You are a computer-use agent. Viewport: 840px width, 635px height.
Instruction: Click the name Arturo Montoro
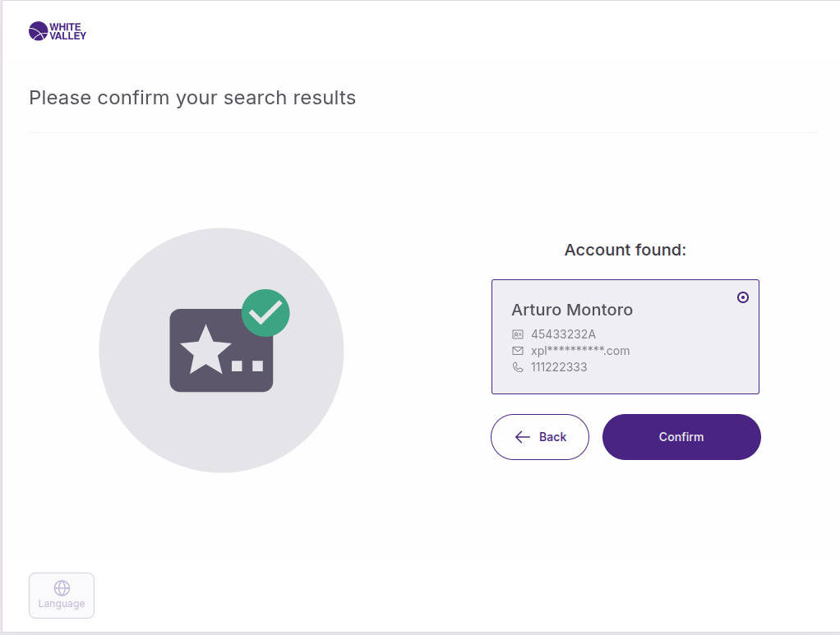pyautogui.click(x=572, y=310)
